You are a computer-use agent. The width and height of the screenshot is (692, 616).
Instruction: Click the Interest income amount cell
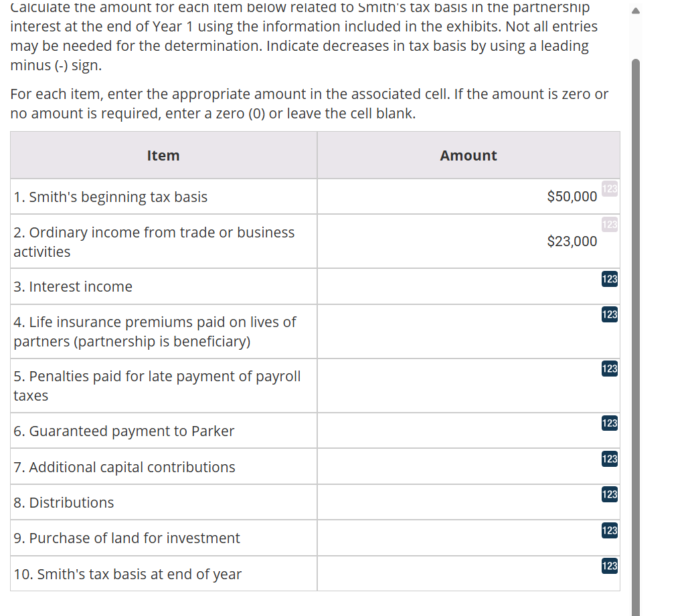[x=468, y=286]
